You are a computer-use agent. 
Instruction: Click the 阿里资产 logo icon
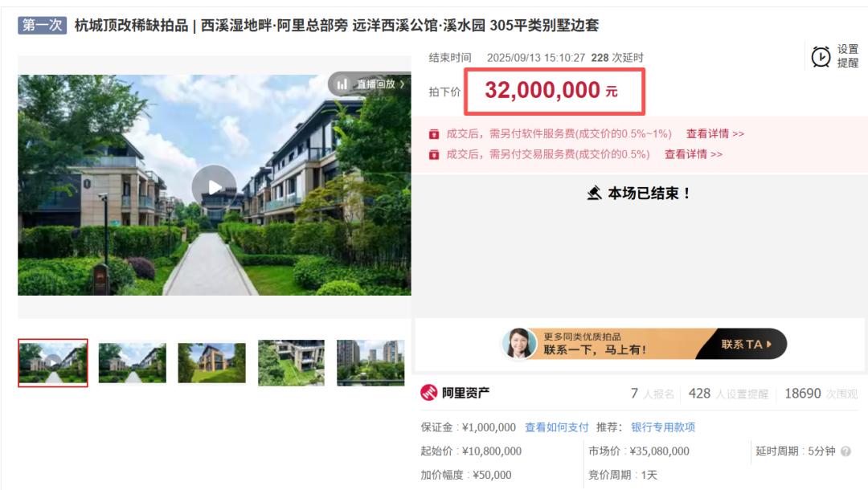coord(429,393)
